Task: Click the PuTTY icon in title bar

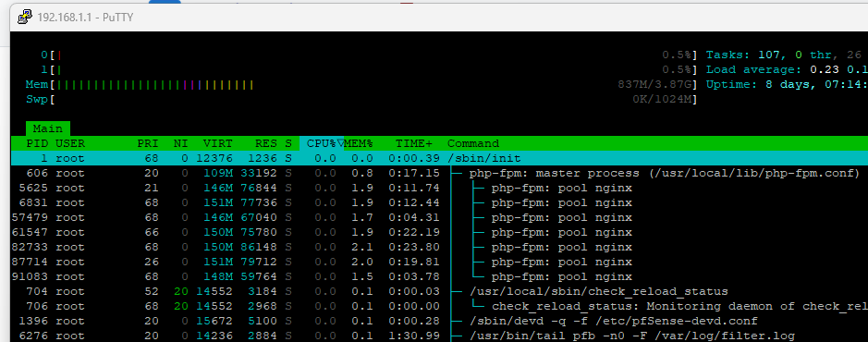Action: (x=24, y=17)
